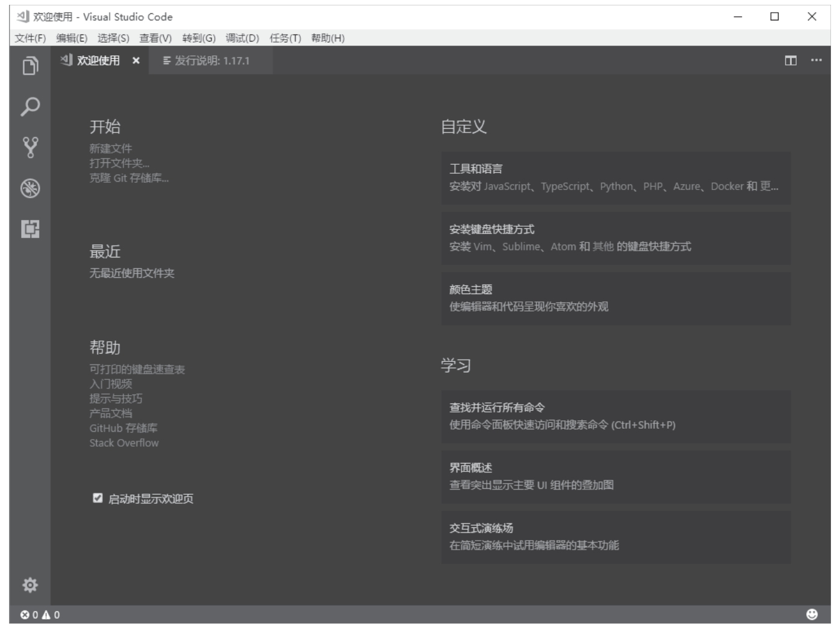Screen dimensions: 840x629
Task: Click the 开始 heading
Action: [105, 127]
